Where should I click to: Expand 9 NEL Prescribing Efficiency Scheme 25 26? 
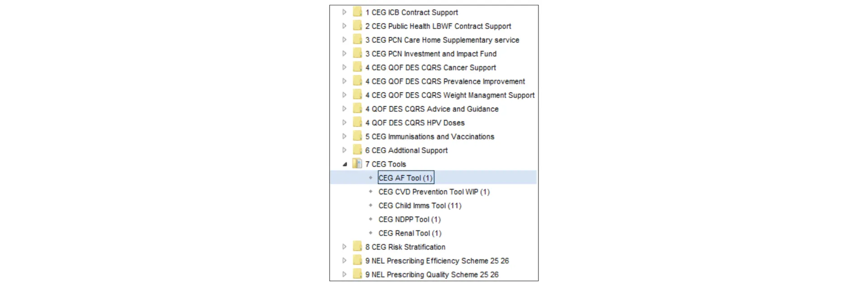344,261
